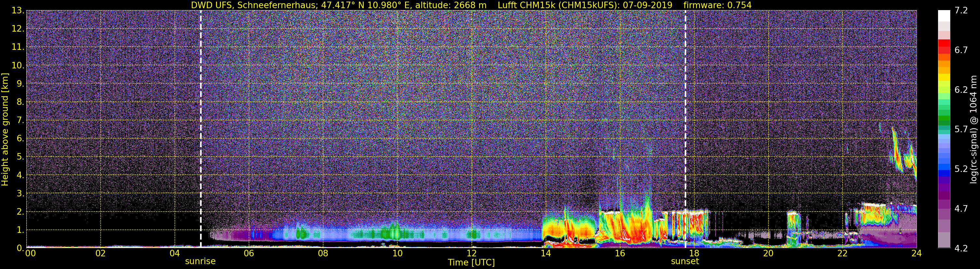Screen dimensions: 980x269
Task: Click the height axis tick label 3.
Action: [x=20, y=193]
